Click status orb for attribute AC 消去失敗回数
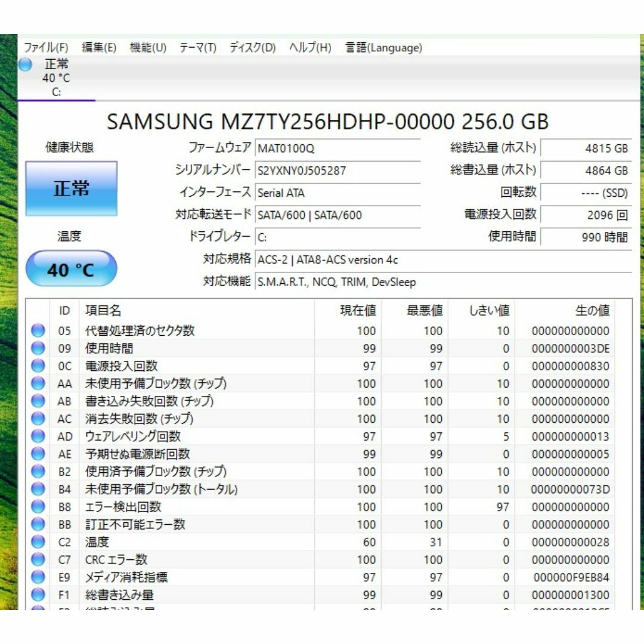Image resolution: width=644 pixels, height=644 pixels. (x=38, y=419)
